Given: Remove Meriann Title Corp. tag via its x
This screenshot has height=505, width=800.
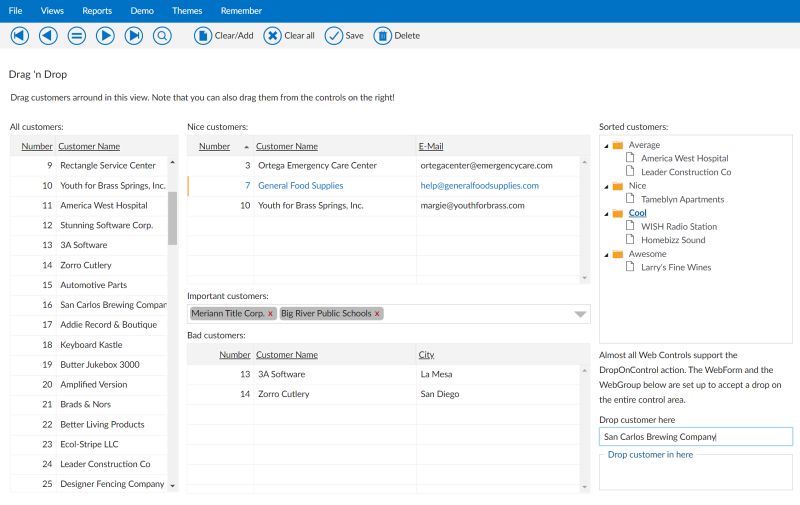Looking at the screenshot, I should tap(270, 314).
